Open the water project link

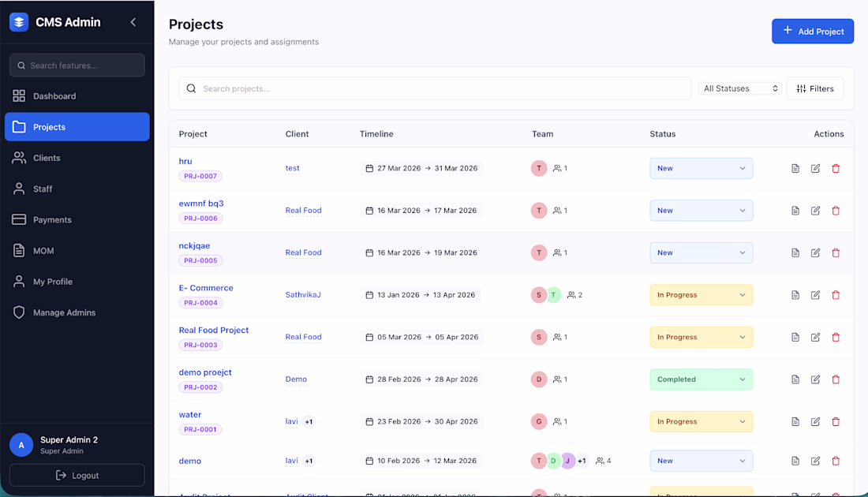(190, 414)
